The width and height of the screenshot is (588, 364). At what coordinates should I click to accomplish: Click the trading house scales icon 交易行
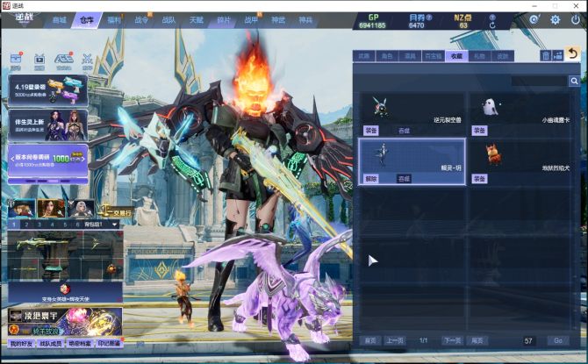[x=116, y=211]
